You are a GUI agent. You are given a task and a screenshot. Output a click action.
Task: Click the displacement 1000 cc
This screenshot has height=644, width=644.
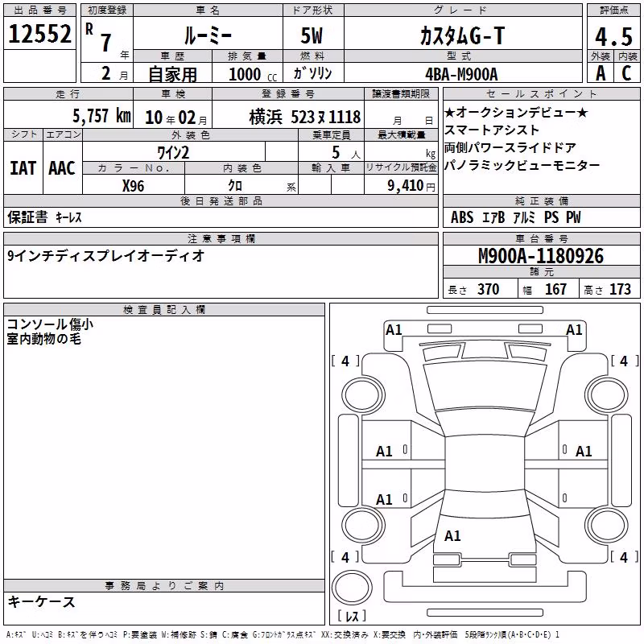[253, 74]
